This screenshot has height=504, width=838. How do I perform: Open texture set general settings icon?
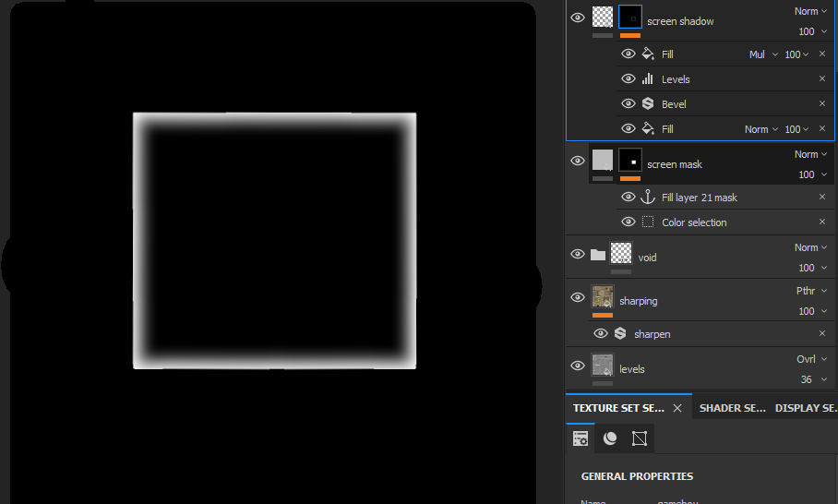[x=581, y=438]
